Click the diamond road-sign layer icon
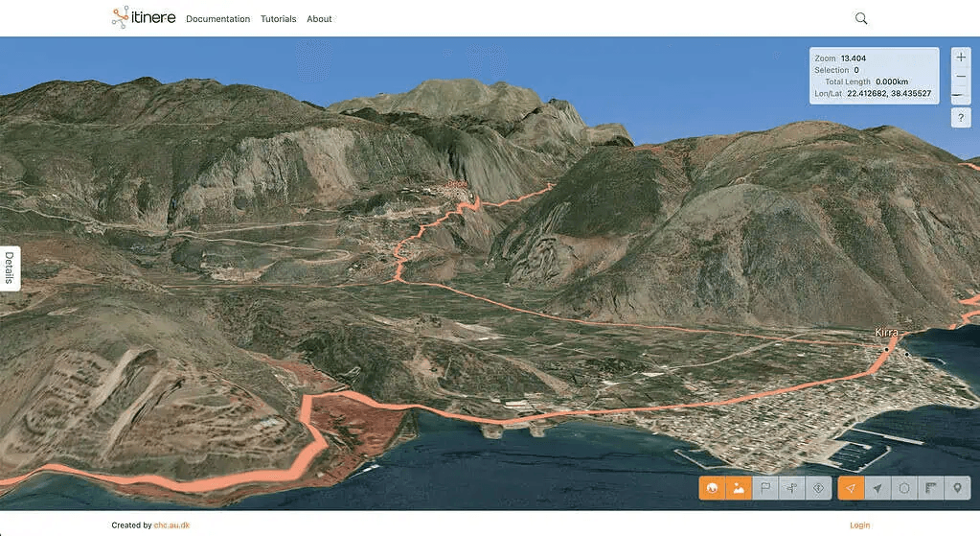This screenshot has width=980, height=536. tap(819, 488)
